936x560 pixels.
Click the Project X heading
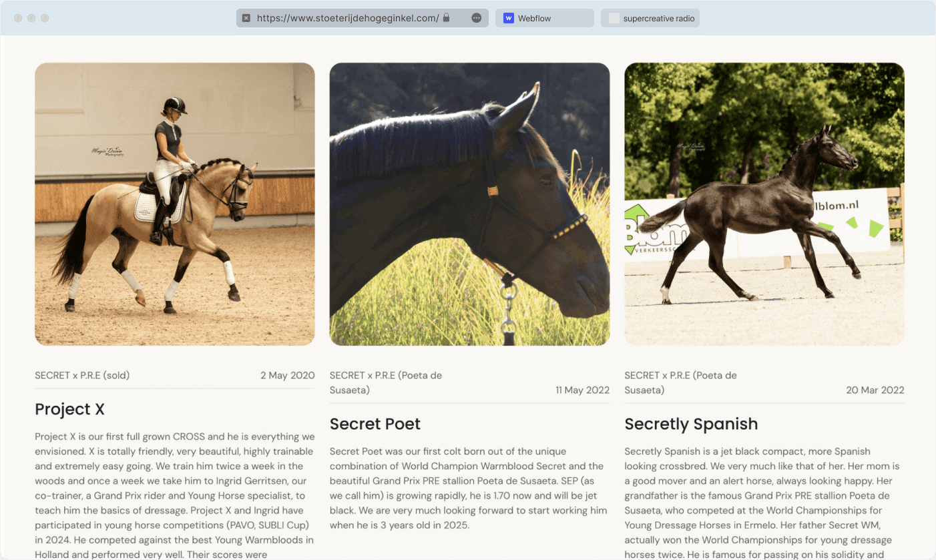(69, 409)
